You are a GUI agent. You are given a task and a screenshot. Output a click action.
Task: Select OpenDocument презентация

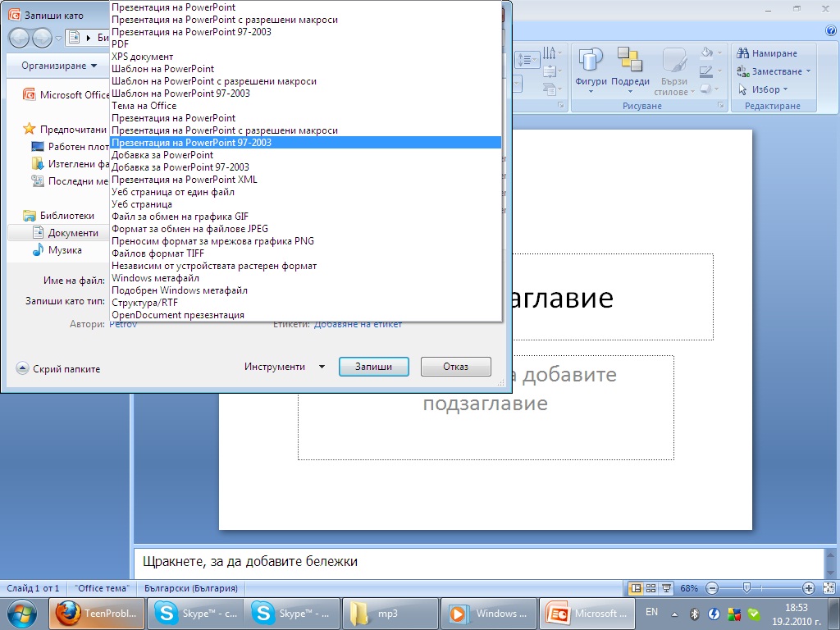coord(305,315)
